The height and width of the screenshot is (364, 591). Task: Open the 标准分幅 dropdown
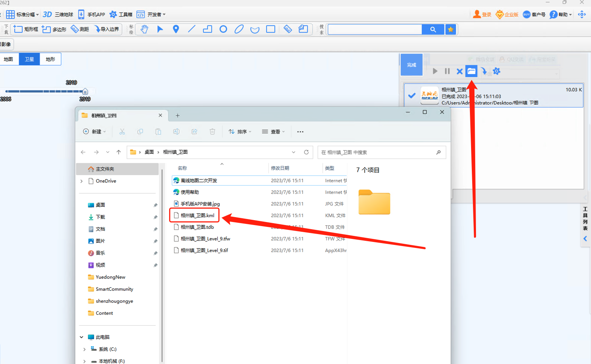(22, 14)
